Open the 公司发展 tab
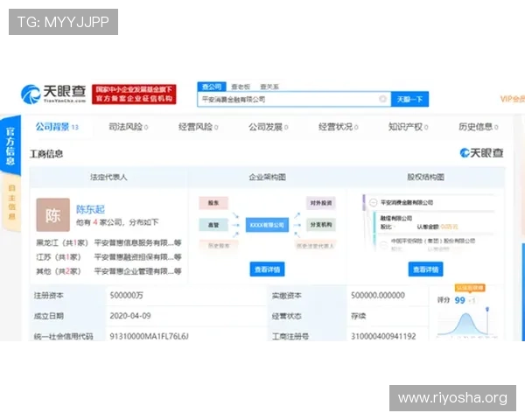525x420 pixels. (269, 127)
